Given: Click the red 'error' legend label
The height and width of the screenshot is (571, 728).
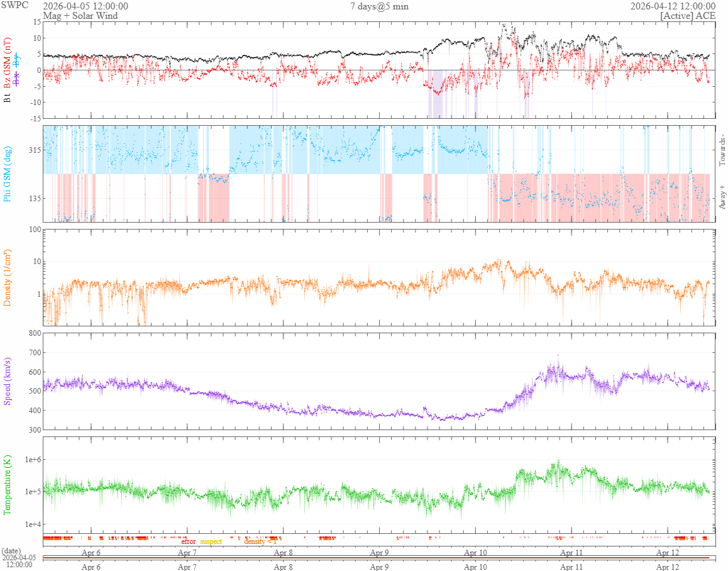Looking at the screenshot, I should tap(189, 541).
